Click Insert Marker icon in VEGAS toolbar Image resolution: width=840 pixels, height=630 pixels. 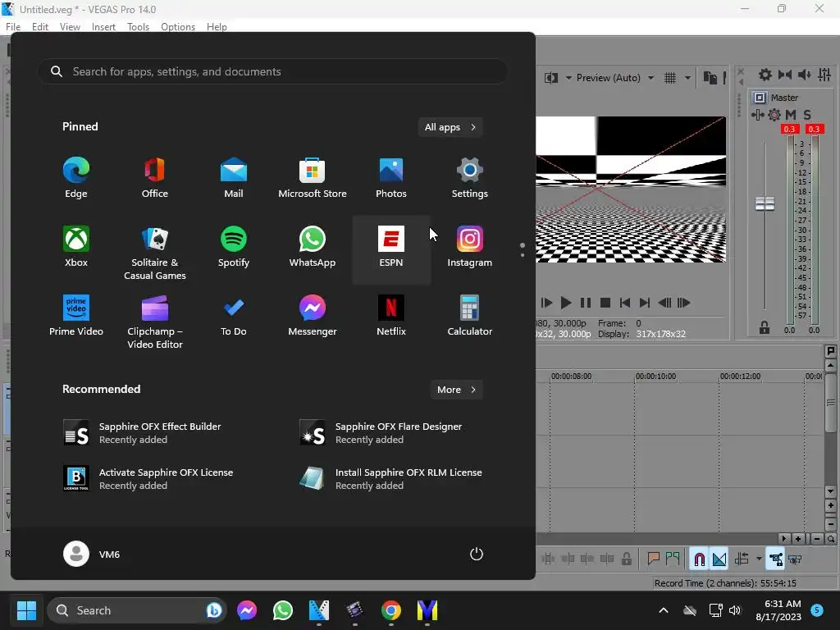pos(653,559)
